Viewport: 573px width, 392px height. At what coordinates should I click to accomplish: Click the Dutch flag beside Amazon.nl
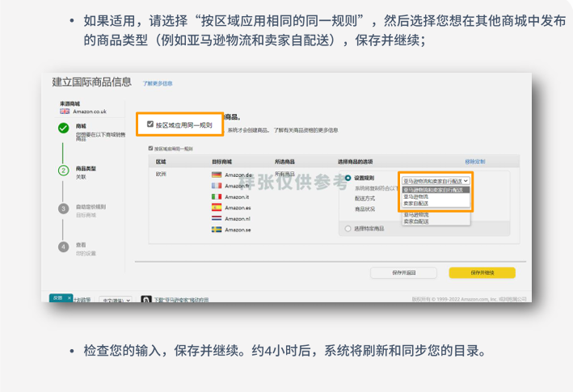(217, 218)
